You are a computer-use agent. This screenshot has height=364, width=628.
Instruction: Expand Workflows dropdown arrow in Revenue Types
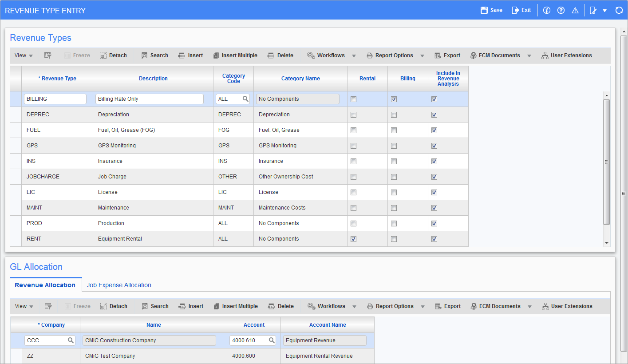click(354, 56)
